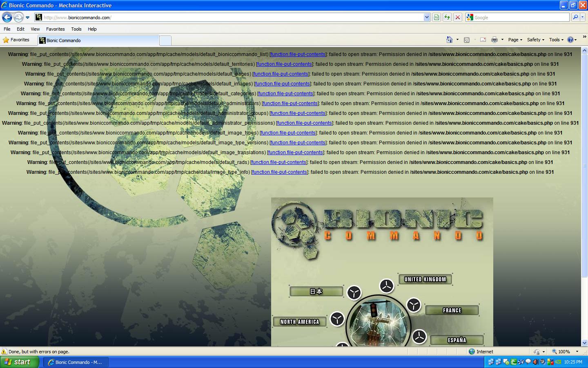Image resolution: width=588 pixels, height=368 pixels.
Task: Expand the Safety dropdown menu
Action: point(535,40)
